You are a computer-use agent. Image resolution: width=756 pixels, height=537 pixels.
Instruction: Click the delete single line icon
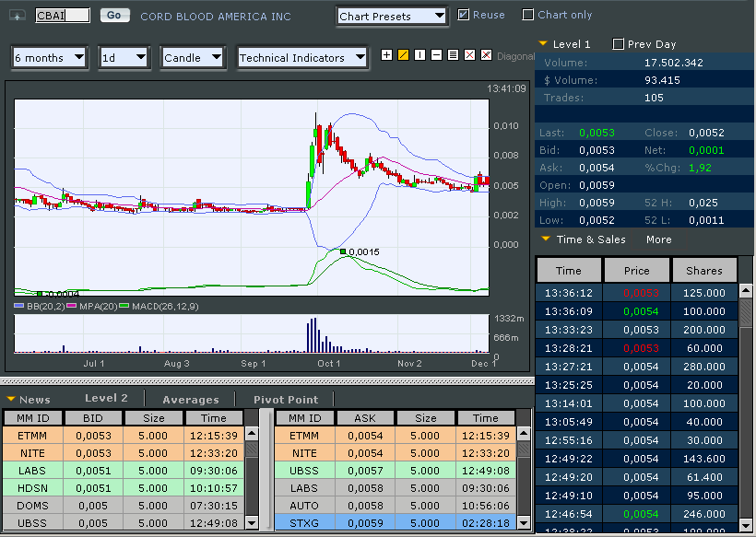coord(469,55)
